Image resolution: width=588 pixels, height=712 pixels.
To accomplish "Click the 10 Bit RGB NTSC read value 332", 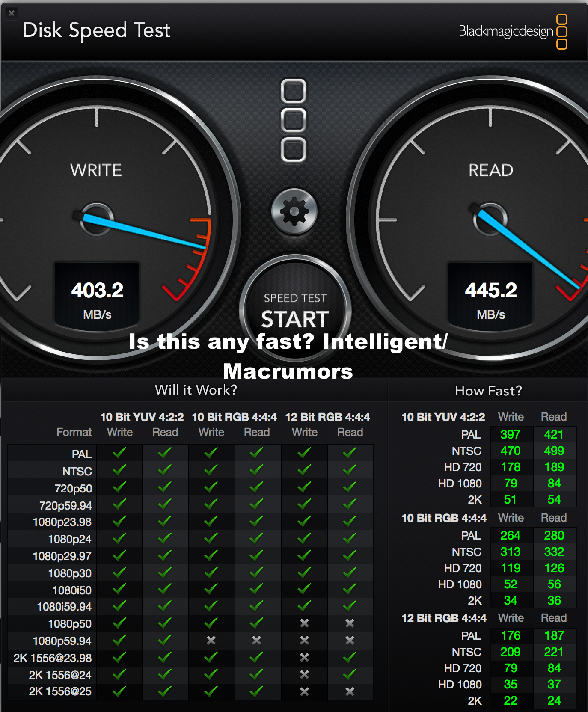I will pos(554,552).
